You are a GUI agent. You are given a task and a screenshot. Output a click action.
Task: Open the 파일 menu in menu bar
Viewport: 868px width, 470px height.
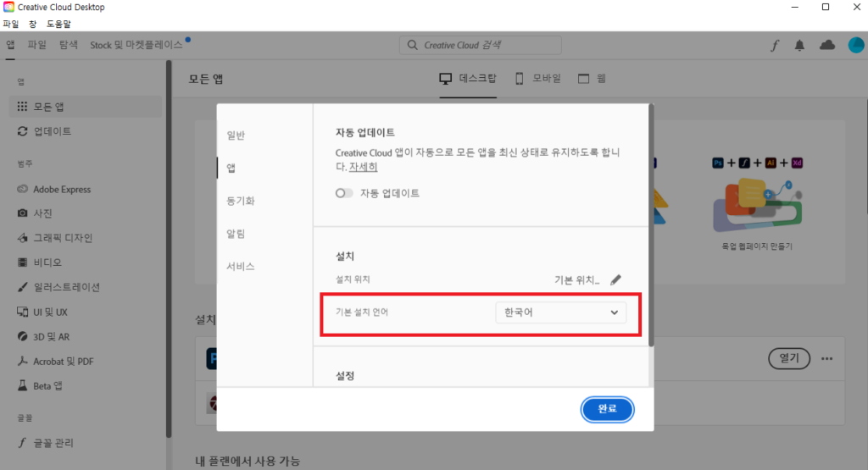[x=10, y=24]
